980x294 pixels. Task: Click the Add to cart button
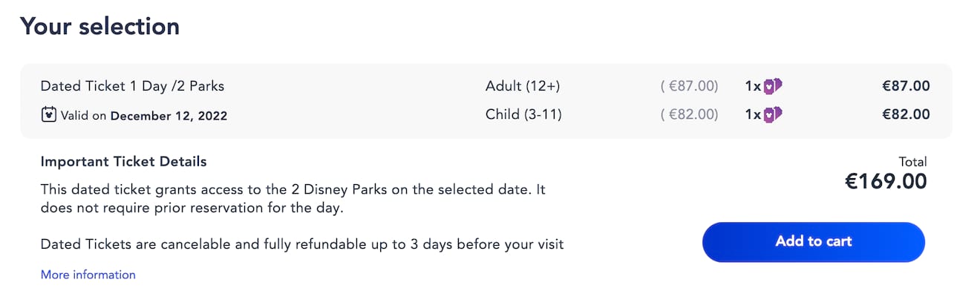click(x=814, y=242)
